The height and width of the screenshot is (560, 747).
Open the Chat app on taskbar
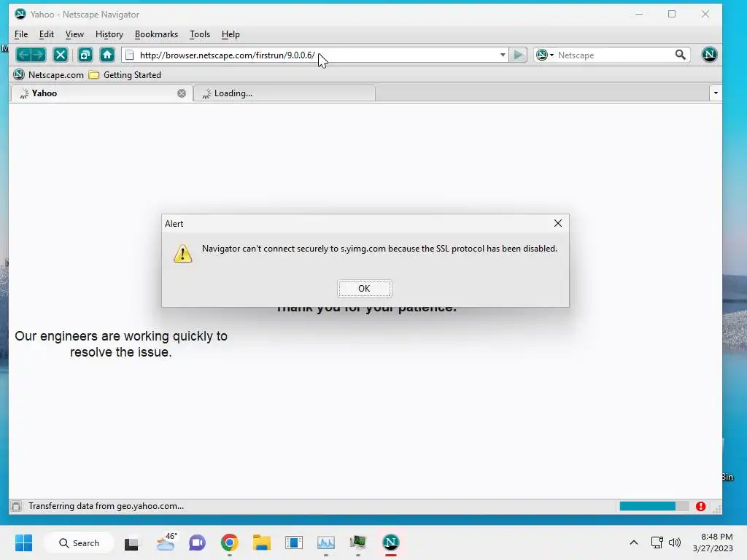coord(197,542)
